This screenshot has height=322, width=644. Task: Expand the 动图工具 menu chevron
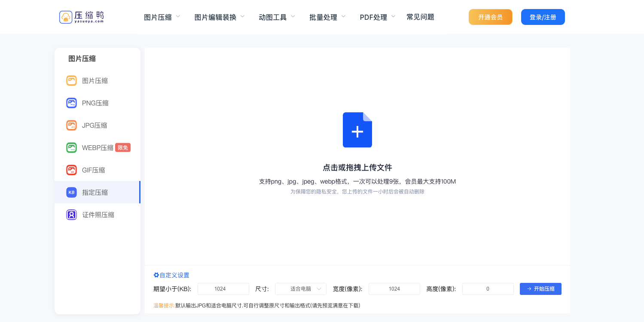(293, 17)
